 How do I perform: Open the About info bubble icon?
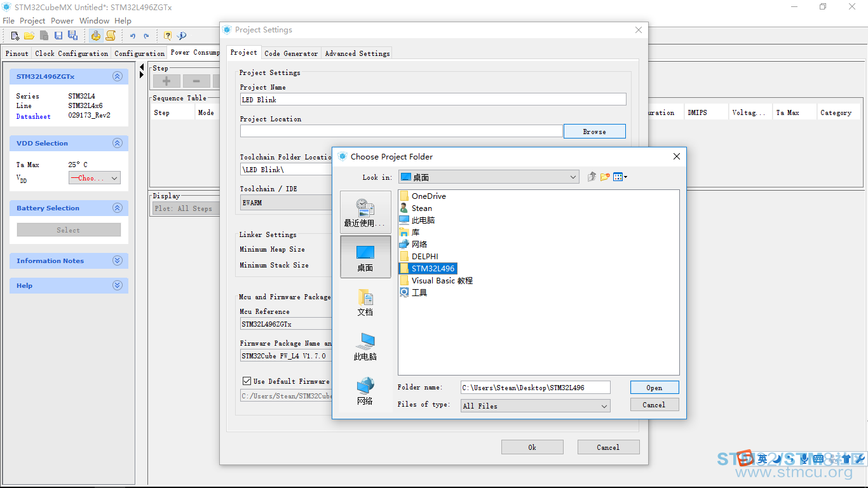(x=182, y=36)
